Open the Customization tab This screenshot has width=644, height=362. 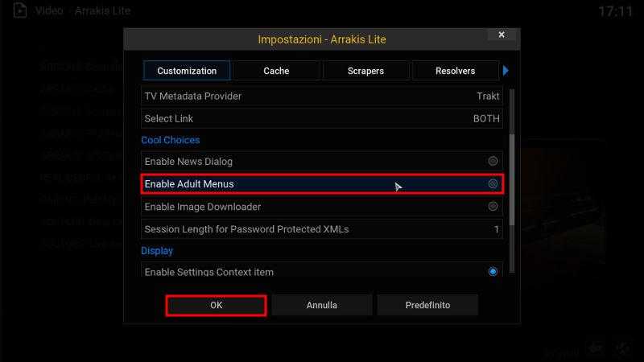187,71
